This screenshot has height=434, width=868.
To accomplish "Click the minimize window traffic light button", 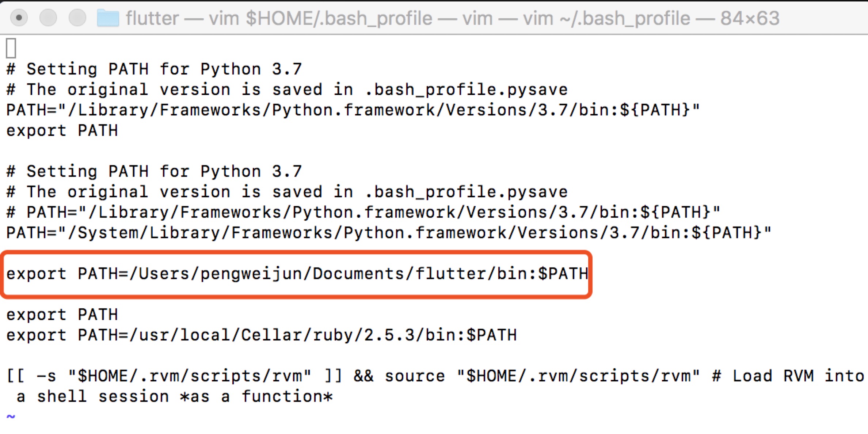I will coord(48,18).
